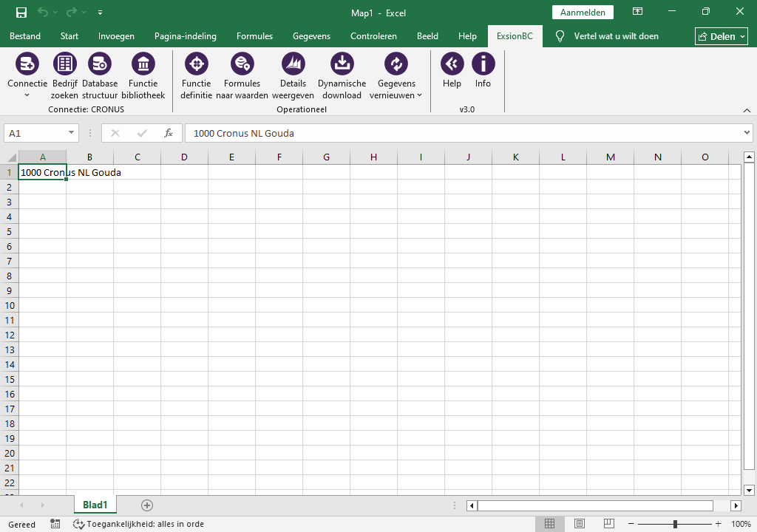Viewport: 757px width, 532px height.
Task: Click the Bedrijf zoeken icon
Action: pyautogui.click(x=65, y=64)
